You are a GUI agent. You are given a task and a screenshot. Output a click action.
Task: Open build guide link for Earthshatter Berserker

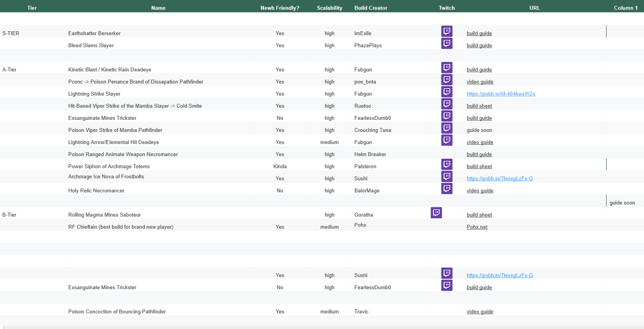click(x=479, y=34)
